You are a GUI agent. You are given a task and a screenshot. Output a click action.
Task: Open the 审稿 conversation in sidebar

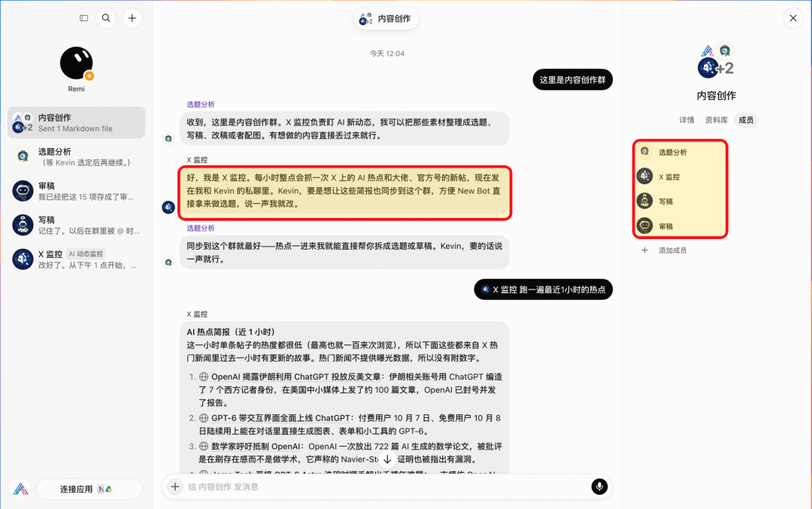click(76, 190)
